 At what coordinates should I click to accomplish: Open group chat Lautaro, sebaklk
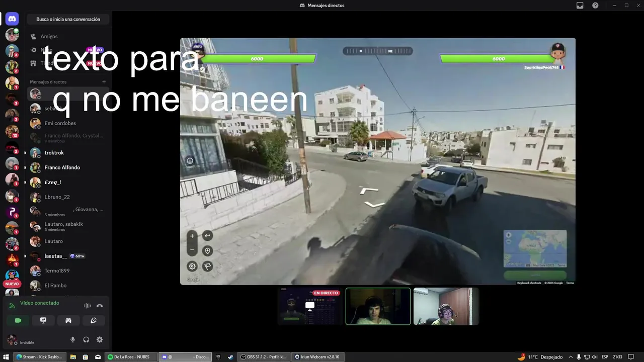point(68,226)
